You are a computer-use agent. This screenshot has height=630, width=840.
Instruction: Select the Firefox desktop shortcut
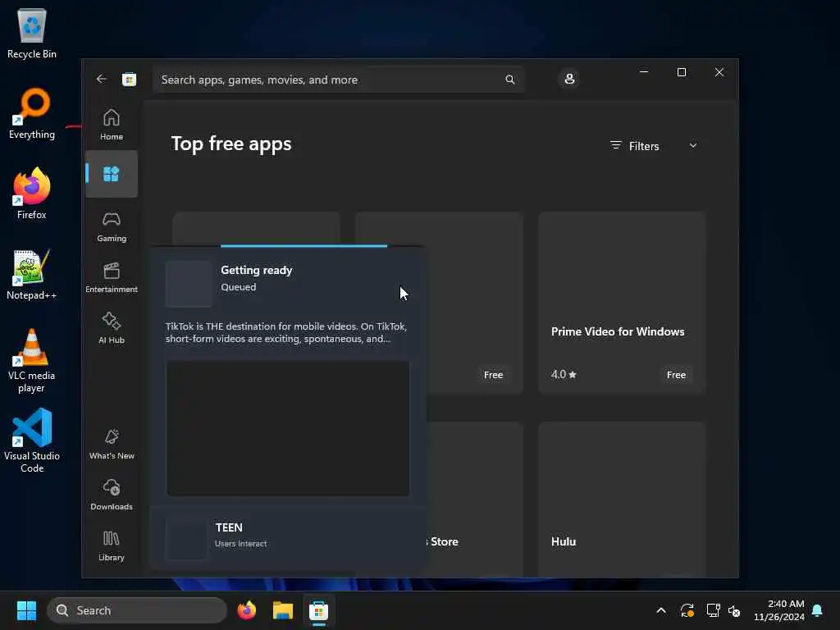pos(32,194)
